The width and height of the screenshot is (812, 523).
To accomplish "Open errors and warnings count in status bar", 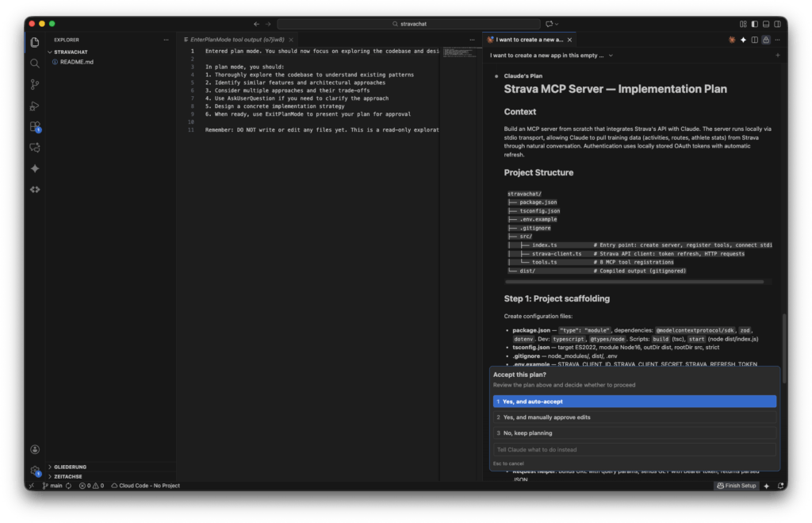I will click(91, 486).
